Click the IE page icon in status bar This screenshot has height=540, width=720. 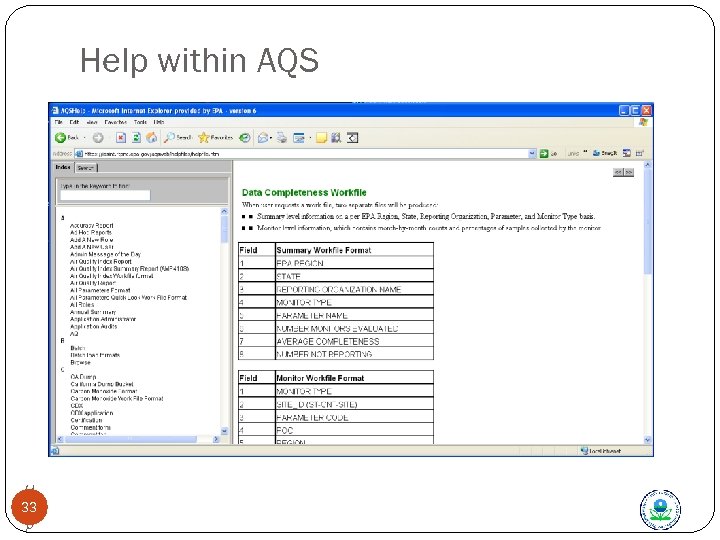coord(55,451)
